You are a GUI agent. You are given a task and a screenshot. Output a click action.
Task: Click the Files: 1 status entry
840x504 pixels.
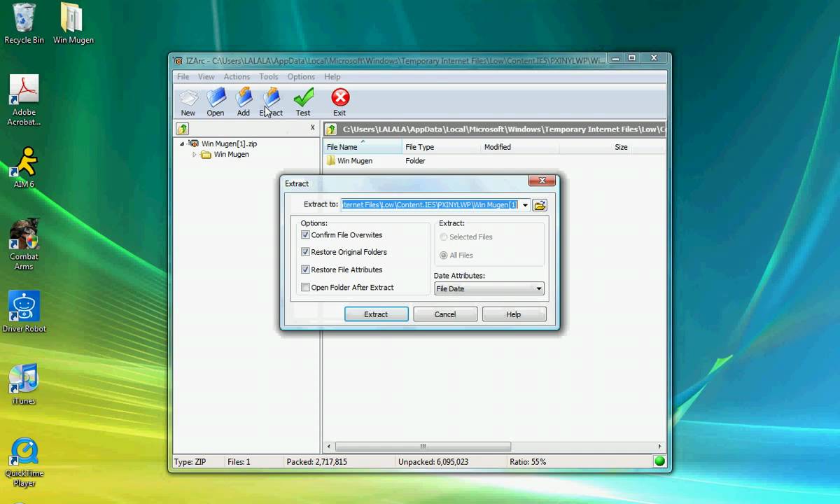(x=239, y=462)
